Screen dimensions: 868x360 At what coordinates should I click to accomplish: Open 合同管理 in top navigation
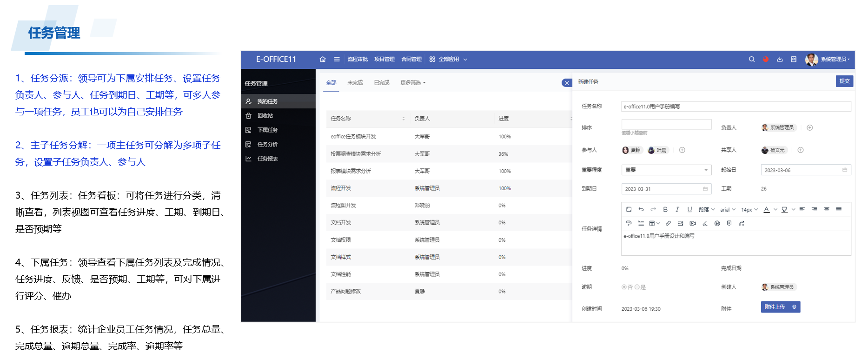pyautogui.click(x=411, y=60)
